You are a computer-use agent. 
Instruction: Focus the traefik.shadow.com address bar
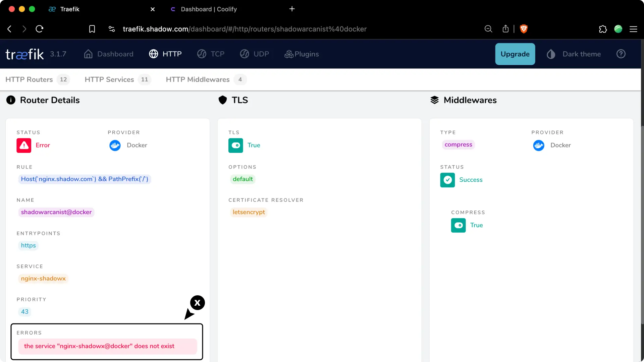pyautogui.click(x=245, y=29)
